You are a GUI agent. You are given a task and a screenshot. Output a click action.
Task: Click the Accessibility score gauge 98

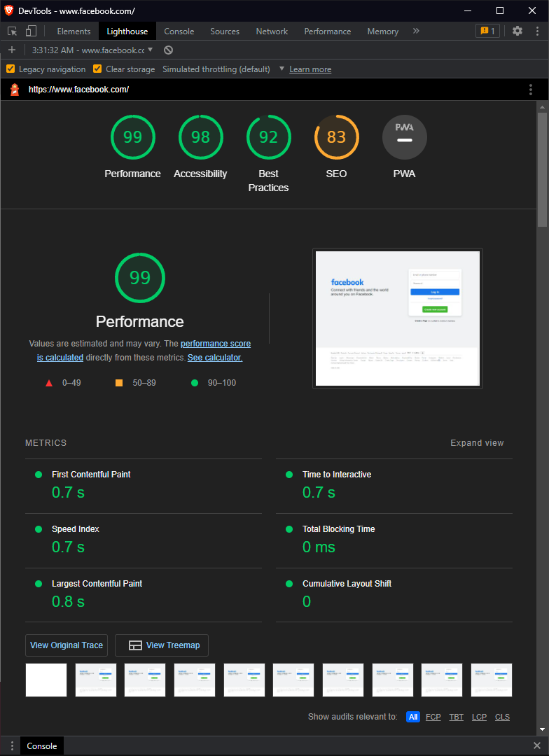[x=201, y=137]
